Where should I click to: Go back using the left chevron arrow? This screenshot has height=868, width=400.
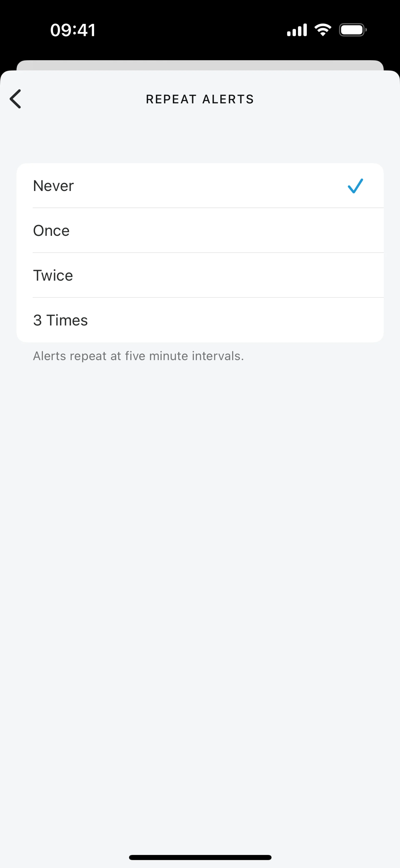pos(15,99)
